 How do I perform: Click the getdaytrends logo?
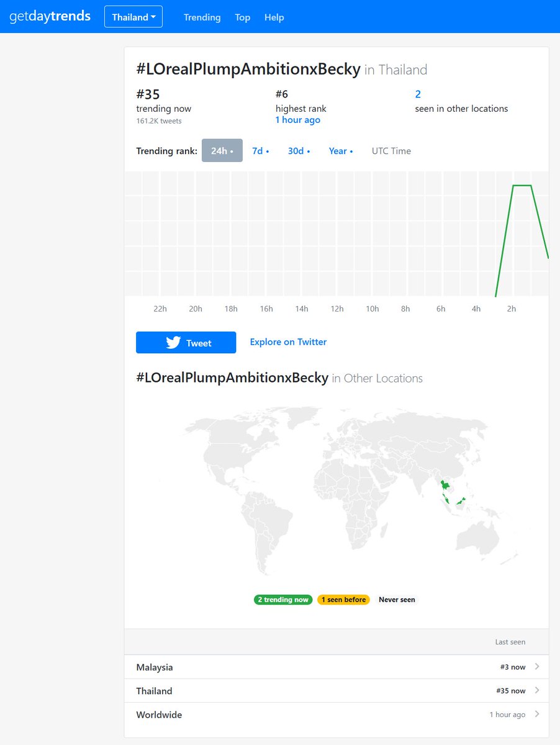coord(50,17)
